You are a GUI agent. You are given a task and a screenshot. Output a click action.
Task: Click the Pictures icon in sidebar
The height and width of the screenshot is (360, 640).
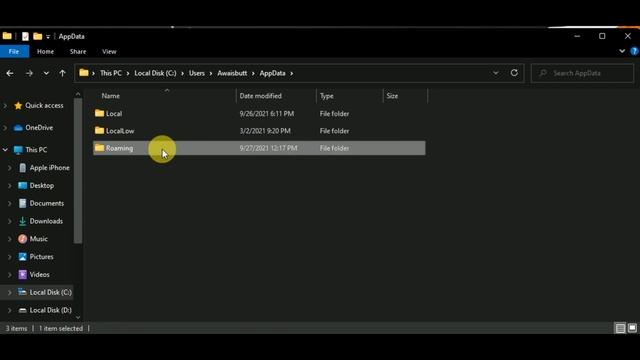click(22, 257)
